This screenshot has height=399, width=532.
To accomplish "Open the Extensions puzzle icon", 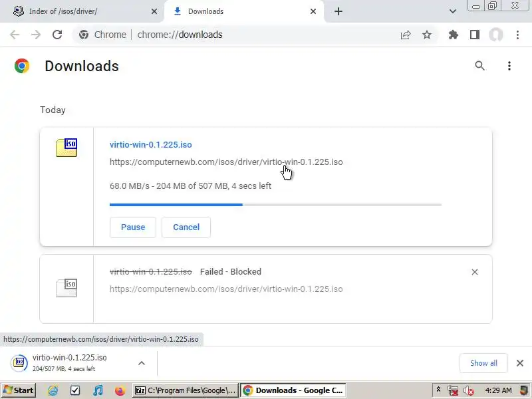I will pos(454,35).
